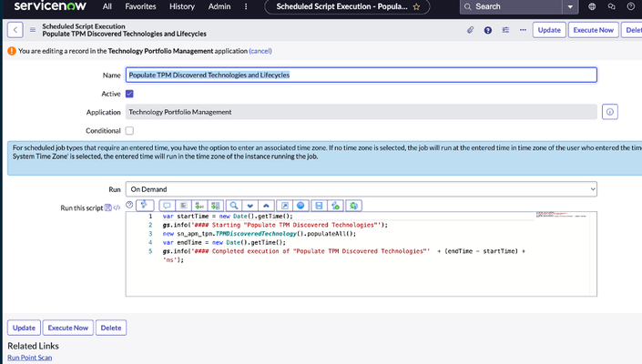Open the form context hamburger menu

coord(33,30)
